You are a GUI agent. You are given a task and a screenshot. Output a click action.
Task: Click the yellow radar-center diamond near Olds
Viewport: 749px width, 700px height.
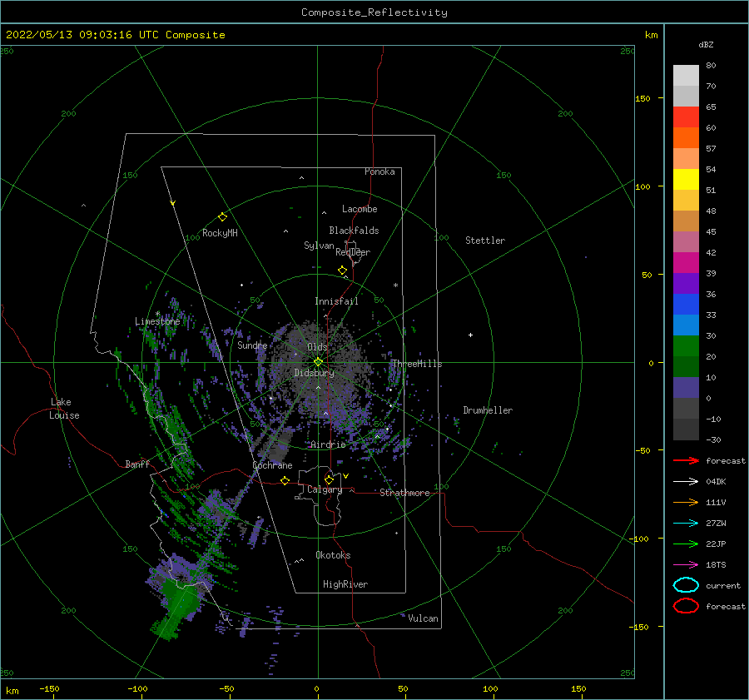(x=318, y=362)
